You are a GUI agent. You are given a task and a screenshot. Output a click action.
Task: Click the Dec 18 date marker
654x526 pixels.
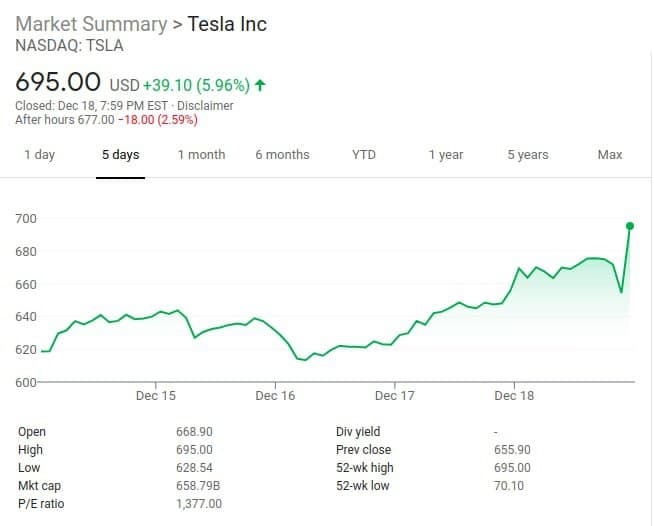click(x=514, y=396)
